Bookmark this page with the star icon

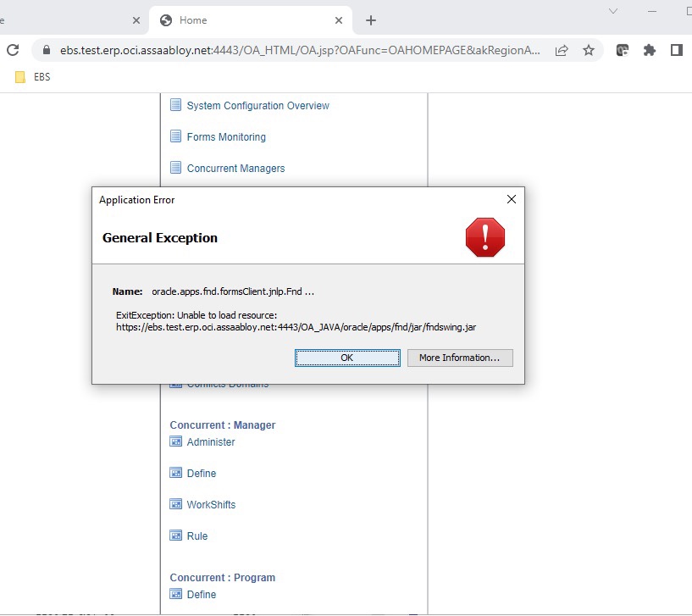(x=589, y=50)
